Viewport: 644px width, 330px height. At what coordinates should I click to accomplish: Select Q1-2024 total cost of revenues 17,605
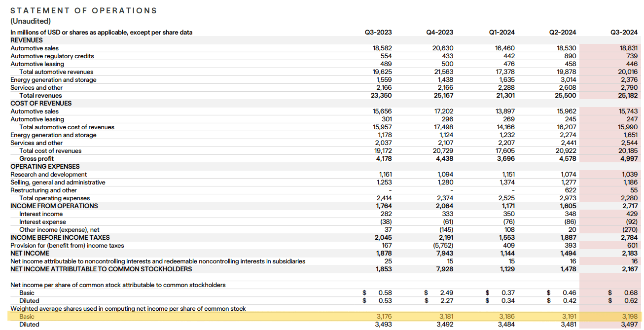[x=505, y=151]
